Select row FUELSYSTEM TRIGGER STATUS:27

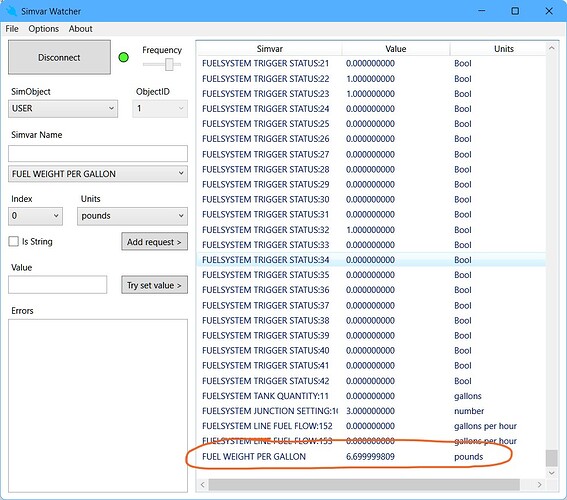point(372,154)
